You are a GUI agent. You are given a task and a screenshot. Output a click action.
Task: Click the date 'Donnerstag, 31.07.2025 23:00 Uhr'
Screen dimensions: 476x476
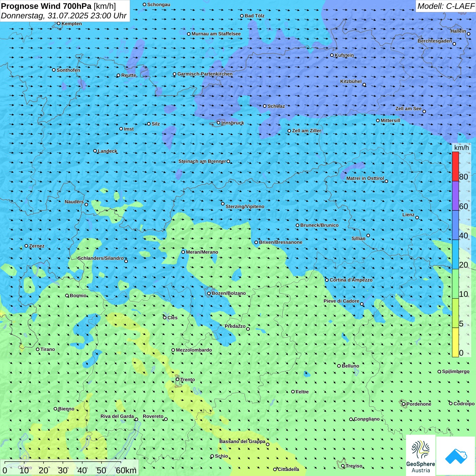[64, 16]
